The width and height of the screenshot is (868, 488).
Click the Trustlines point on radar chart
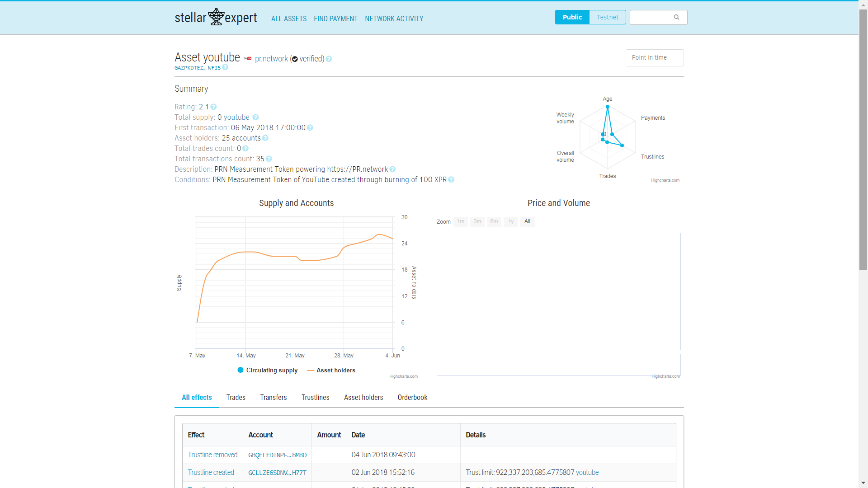(x=622, y=145)
